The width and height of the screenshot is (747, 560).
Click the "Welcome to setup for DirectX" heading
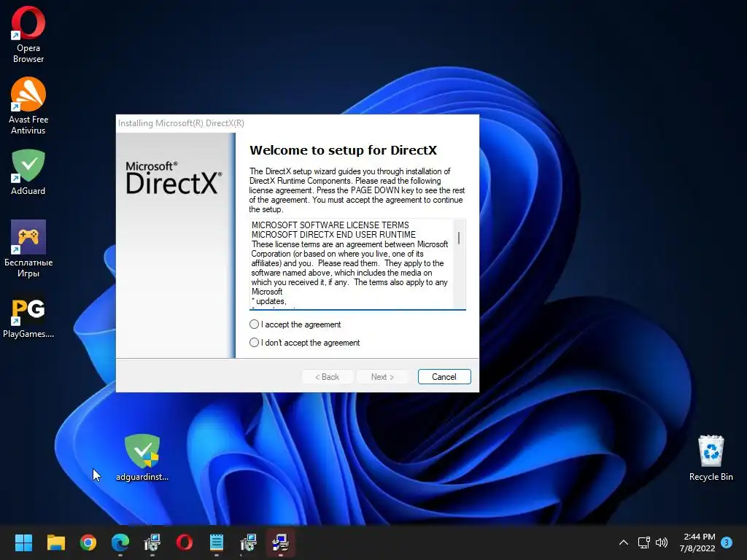(343, 150)
